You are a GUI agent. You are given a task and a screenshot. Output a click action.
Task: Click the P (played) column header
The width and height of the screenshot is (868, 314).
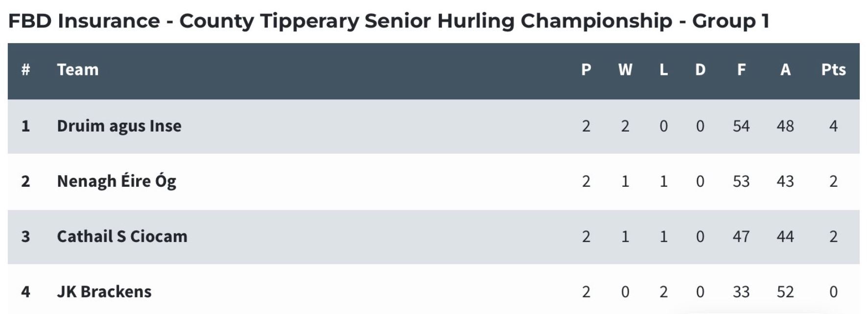[586, 69]
